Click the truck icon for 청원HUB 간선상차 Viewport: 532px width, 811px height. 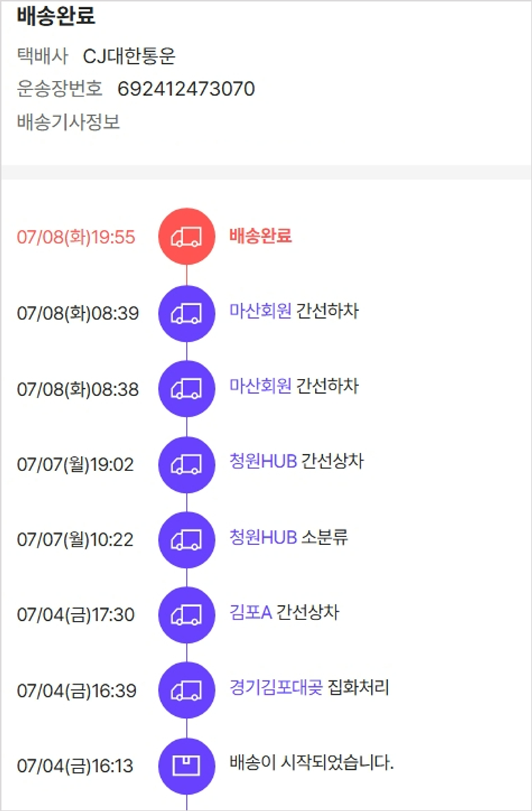coord(187,464)
